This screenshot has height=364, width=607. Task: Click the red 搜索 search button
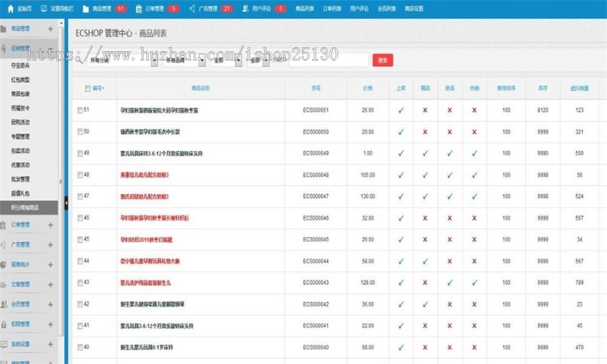tap(383, 61)
